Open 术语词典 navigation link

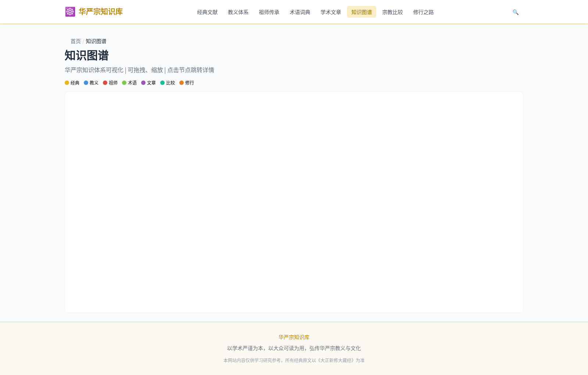(x=300, y=12)
